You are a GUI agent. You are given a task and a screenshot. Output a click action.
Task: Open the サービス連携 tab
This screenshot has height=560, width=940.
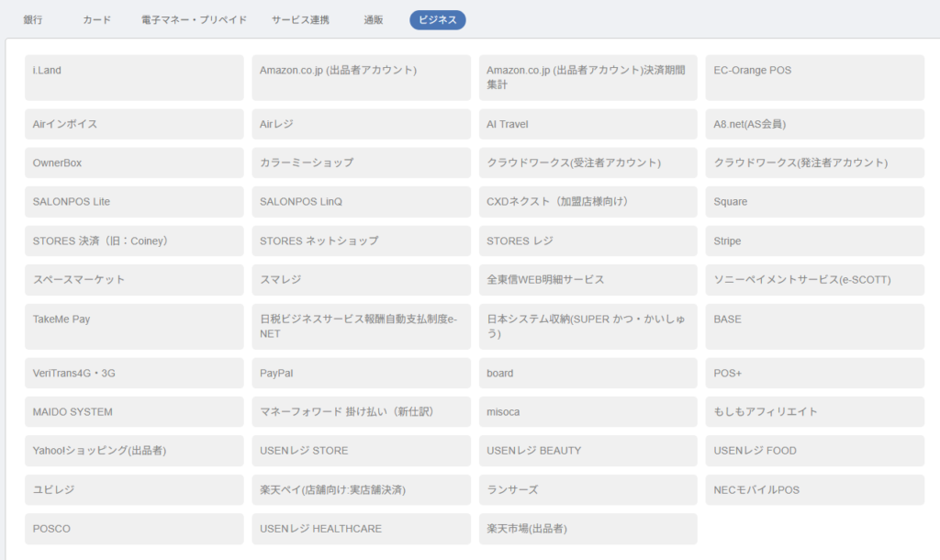click(x=300, y=20)
